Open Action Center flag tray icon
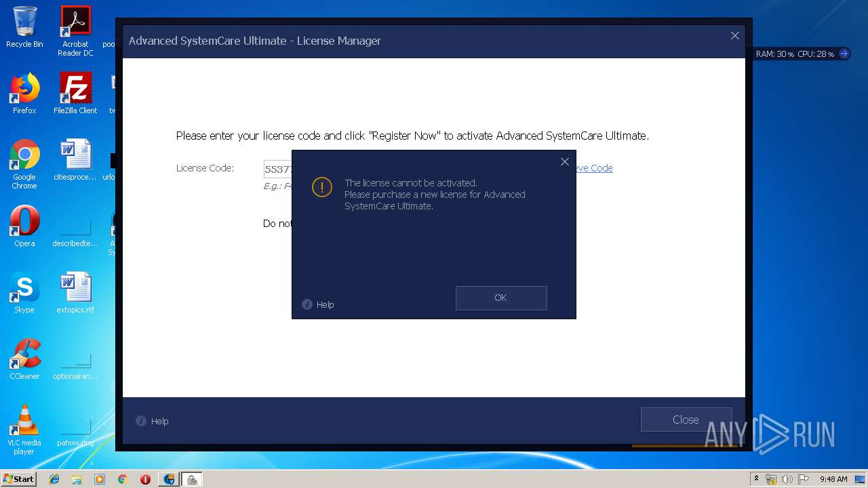This screenshot has height=488, width=868. [803, 479]
